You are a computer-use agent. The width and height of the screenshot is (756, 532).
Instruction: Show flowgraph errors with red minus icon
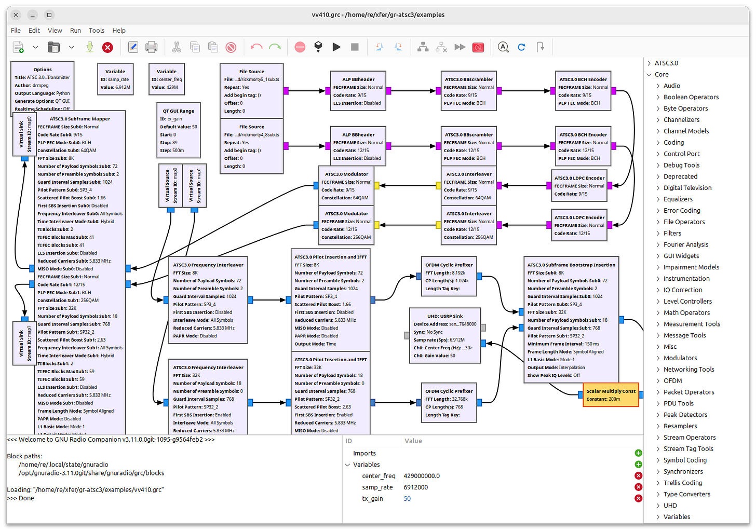point(300,47)
